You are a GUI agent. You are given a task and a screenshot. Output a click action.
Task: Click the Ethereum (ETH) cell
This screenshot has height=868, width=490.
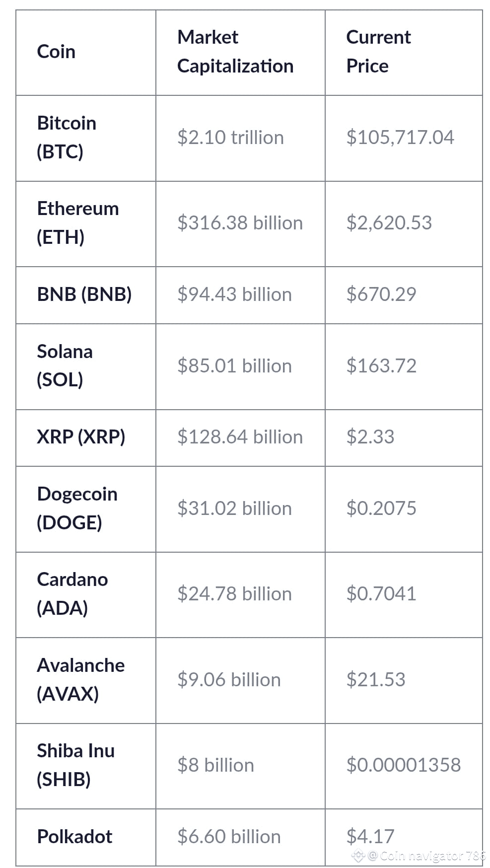pyautogui.click(x=86, y=224)
